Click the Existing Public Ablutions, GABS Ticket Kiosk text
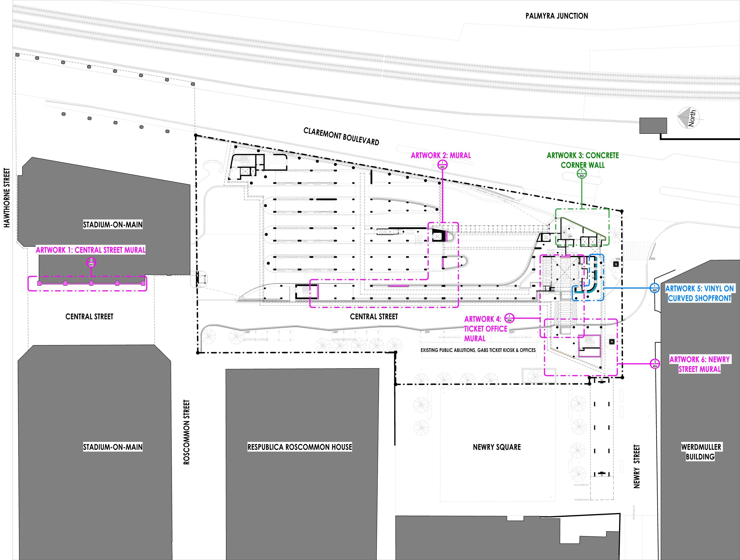 [x=478, y=350]
